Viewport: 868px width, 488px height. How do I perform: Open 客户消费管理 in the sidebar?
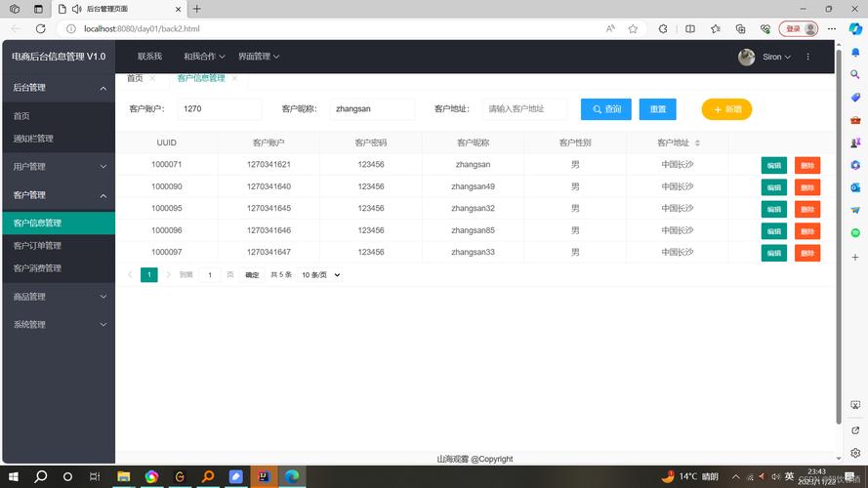(37, 267)
